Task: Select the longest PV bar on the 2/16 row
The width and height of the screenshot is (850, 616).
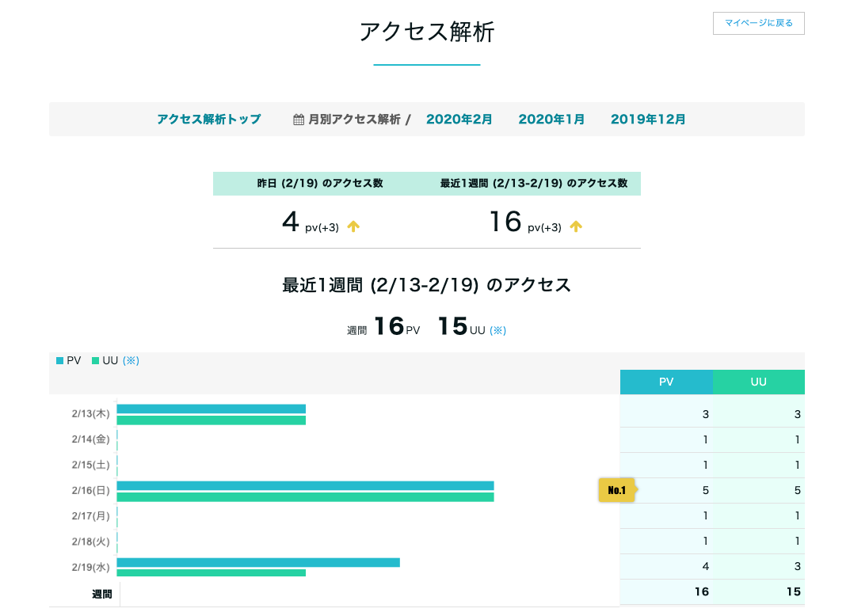Action: (305, 485)
